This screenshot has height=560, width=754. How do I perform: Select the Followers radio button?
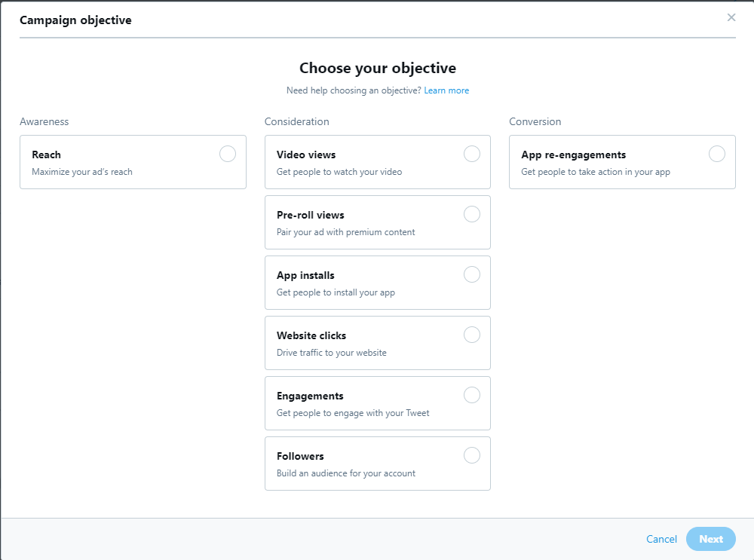pyautogui.click(x=472, y=455)
